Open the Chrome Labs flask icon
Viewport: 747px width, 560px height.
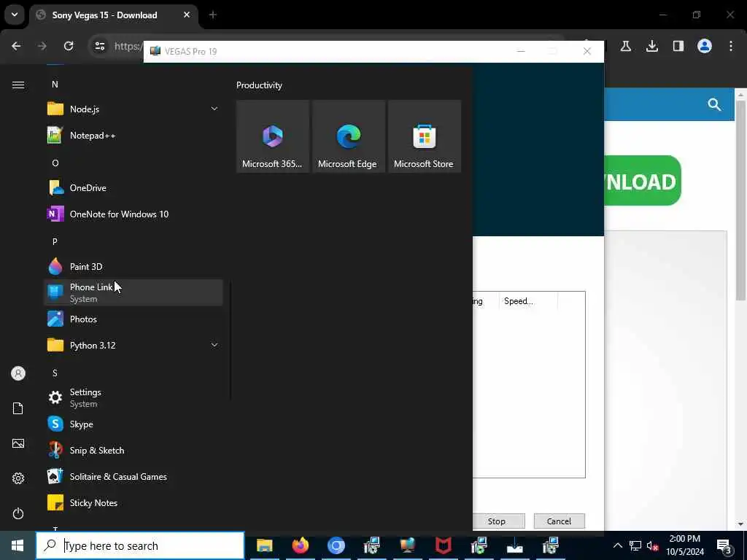pos(625,46)
